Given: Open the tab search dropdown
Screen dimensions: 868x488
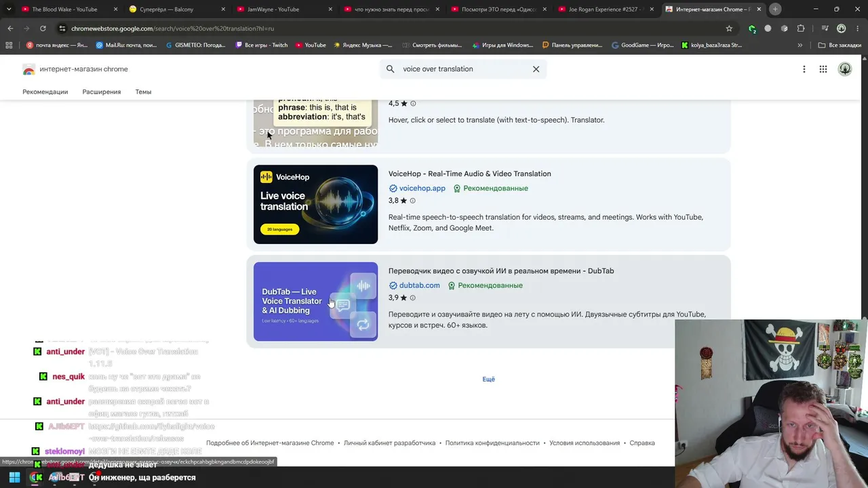Looking at the screenshot, I should (9, 9).
